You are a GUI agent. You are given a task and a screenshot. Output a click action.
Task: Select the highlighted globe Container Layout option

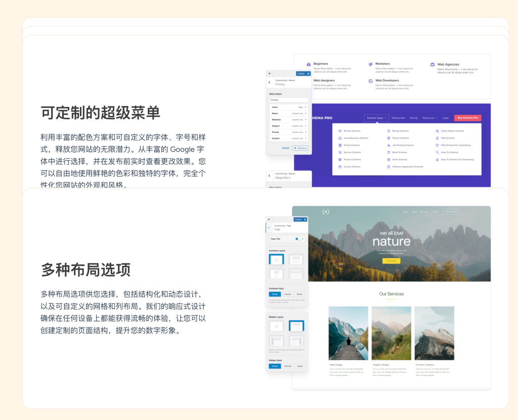click(277, 260)
